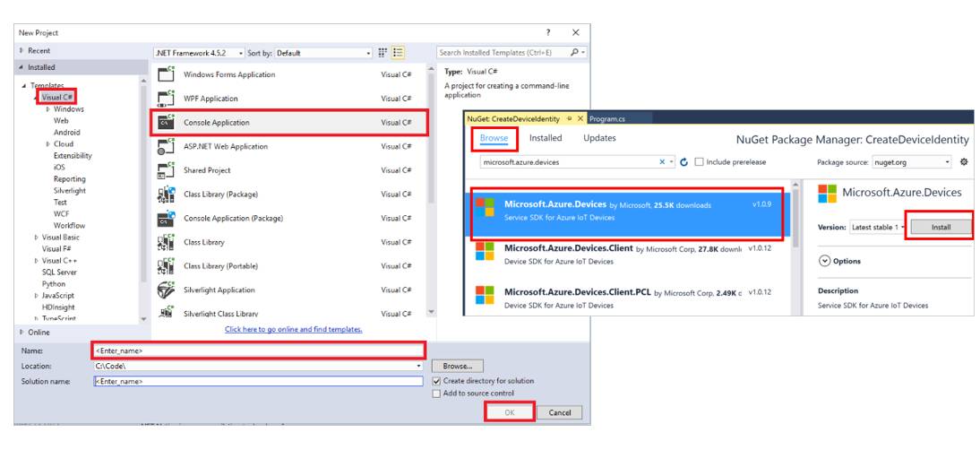This screenshot has height=450, width=980.
Task: Expand the Recent section
Action: [x=21, y=50]
